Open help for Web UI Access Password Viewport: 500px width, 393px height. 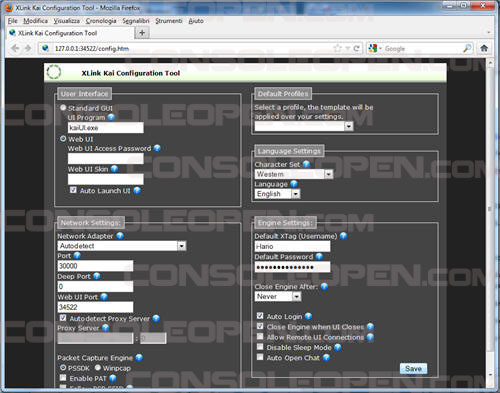coord(157,148)
